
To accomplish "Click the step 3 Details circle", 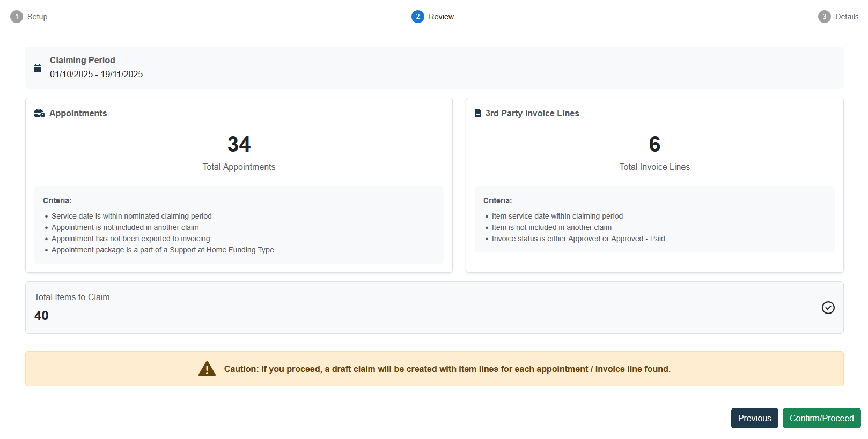I will pos(825,17).
